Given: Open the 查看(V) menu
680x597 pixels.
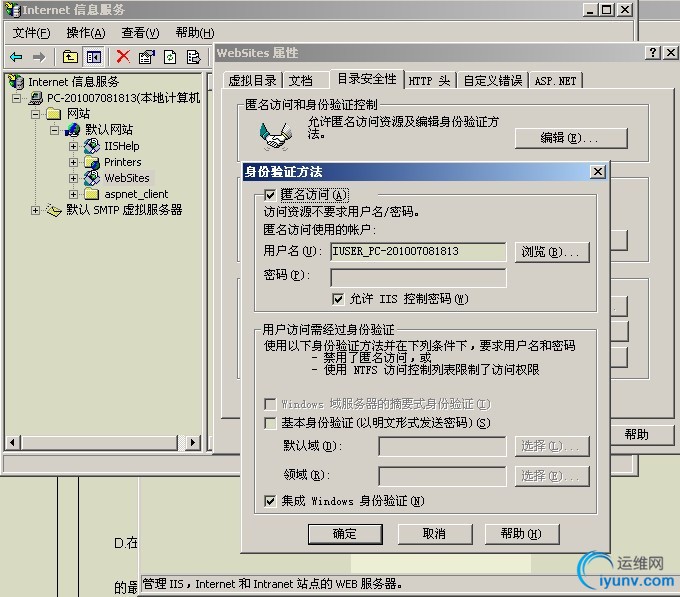Looking at the screenshot, I should point(140,33).
